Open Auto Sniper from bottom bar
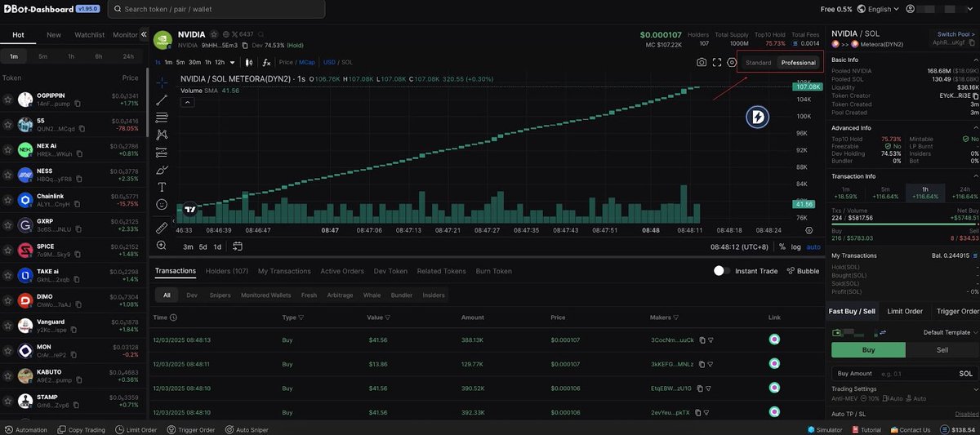980x435 pixels. [x=246, y=429]
